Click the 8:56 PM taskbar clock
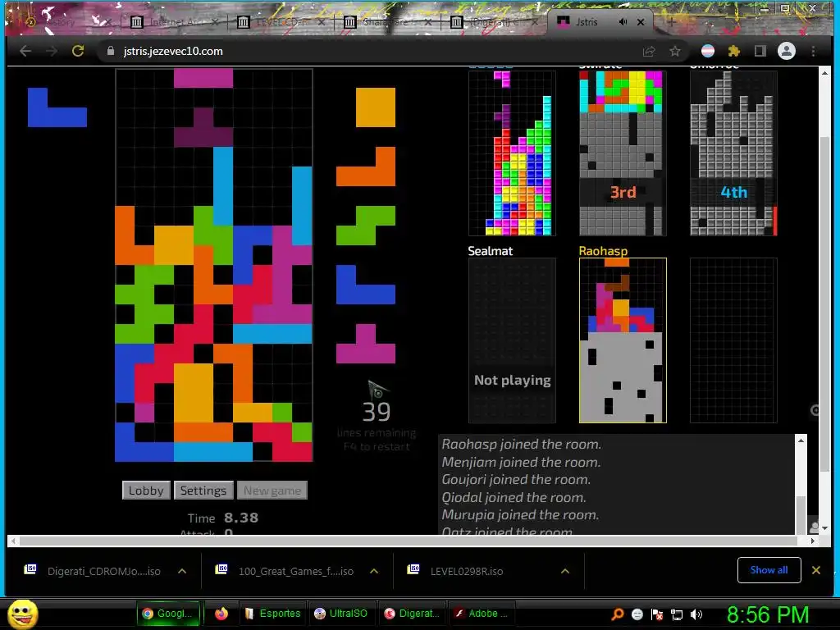 (x=768, y=614)
